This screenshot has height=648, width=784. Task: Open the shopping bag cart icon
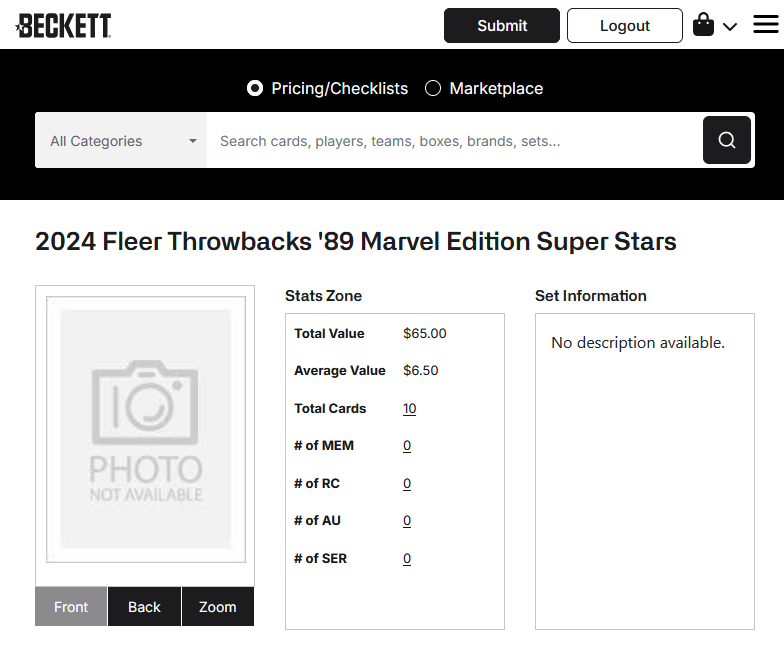(x=703, y=24)
